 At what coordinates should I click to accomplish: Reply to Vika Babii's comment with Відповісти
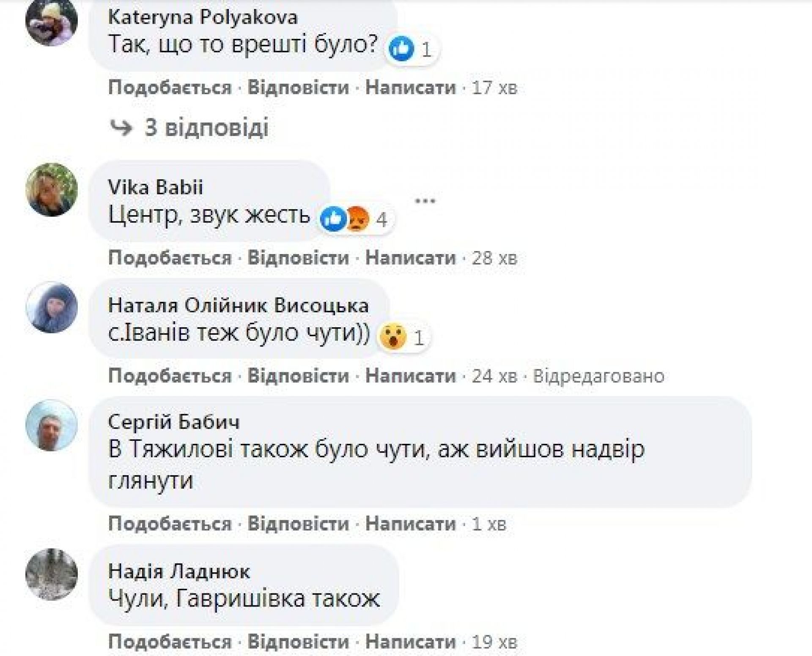pyautogui.click(x=298, y=258)
